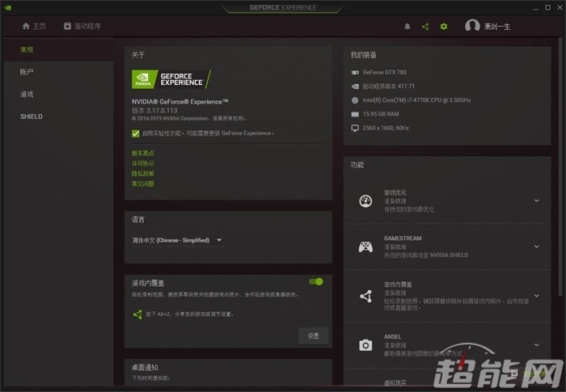Expand the 游戏内覆盖 feature chevron

coord(537,296)
